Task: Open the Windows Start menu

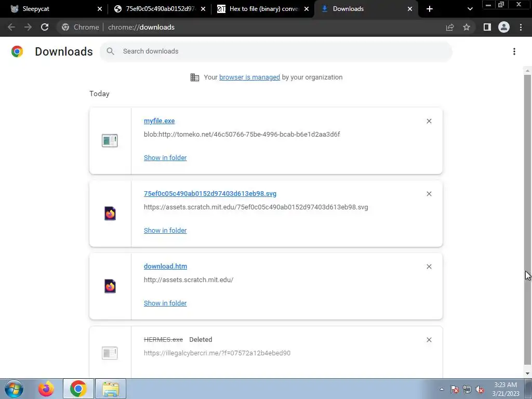Action: point(14,389)
